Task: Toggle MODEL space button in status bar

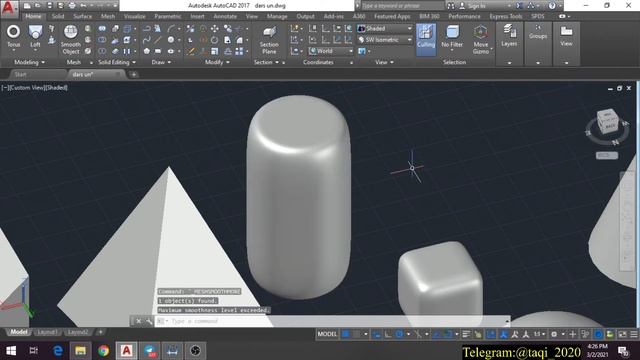Action: [327, 334]
